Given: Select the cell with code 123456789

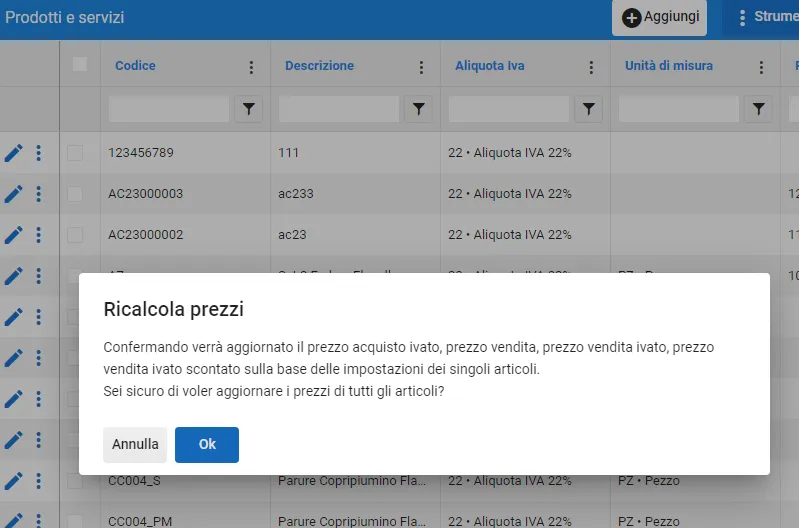Looking at the screenshot, I should click(185, 153).
